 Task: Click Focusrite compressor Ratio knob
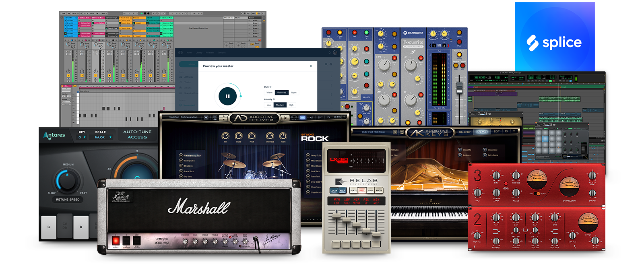496,176
